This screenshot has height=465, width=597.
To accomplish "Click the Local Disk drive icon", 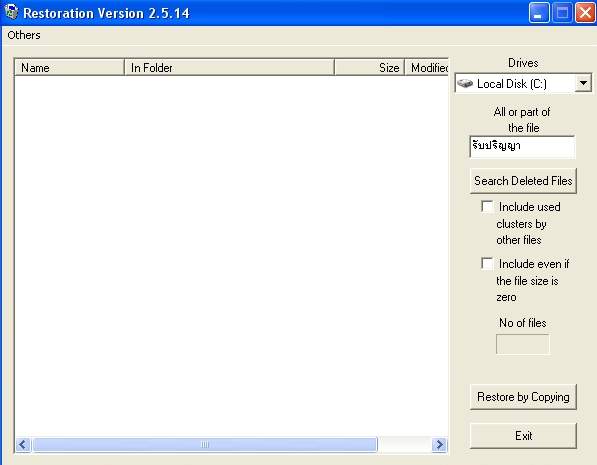I will tap(465, 83).
